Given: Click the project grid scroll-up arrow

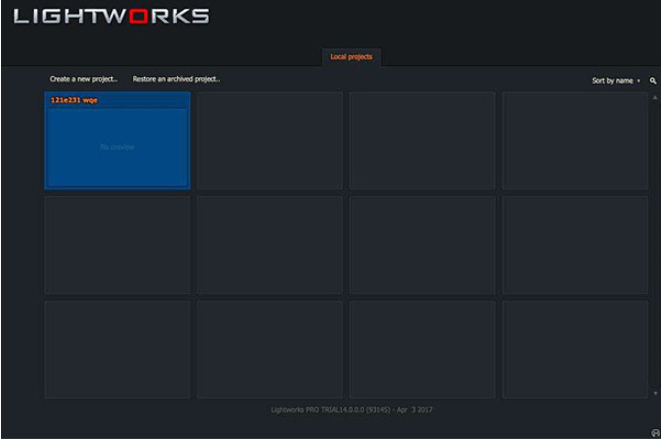Looking at the screenshot, I should pyautogui.click(x=655, y=96).
